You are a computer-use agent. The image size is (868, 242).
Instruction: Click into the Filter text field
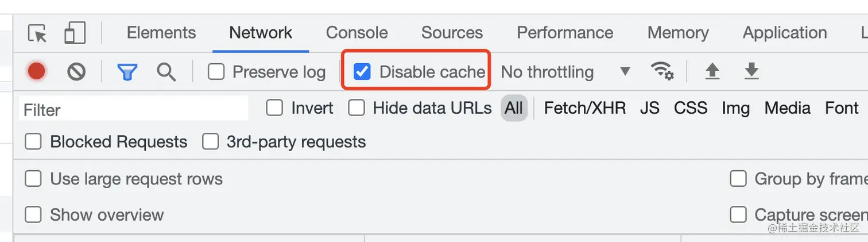(x=134, y=109)
